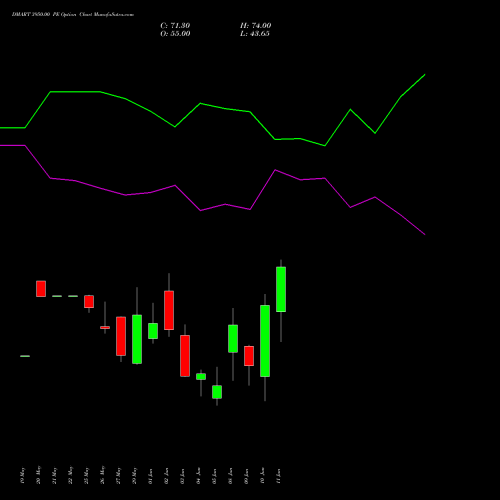This screenshot has width=500, height=500.
Task: Click the '20 May' date label
Action: point(38,475)
